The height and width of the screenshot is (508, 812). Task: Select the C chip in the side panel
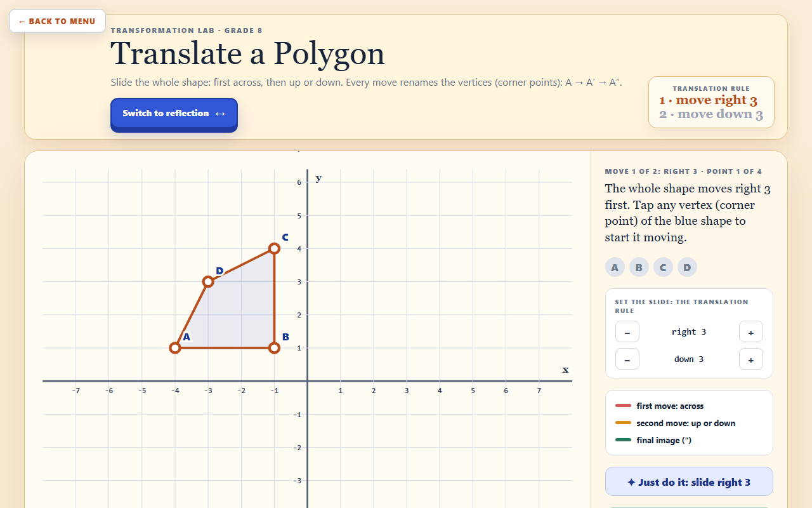(663, 267)
